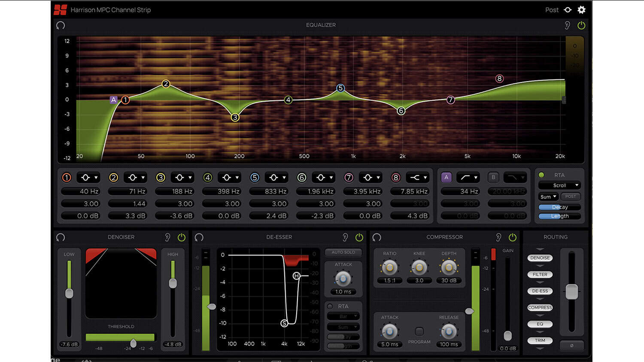Click the RTA POST button
Viewport: 644px width, 362px height.
coord(571,196)
